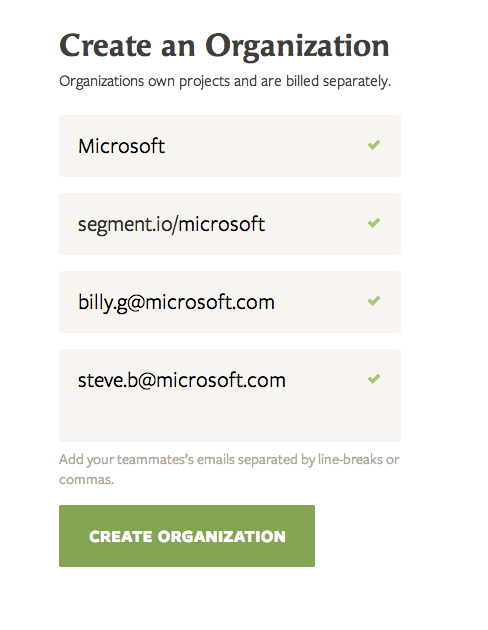Image resolution: width=488 pixels, height=630 pixels.
Task: Focus the billy.g@microsoft.com email field
Action: point(230,302)
